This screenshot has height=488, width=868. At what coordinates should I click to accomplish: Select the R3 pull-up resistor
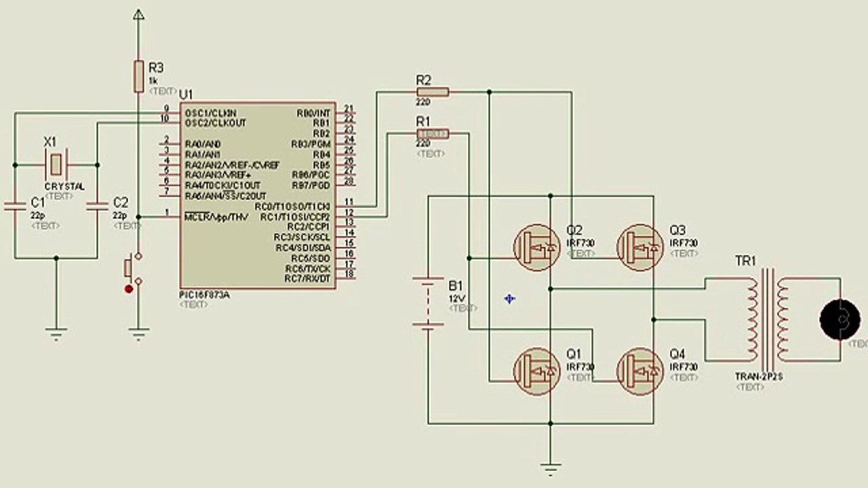(138, 76)
